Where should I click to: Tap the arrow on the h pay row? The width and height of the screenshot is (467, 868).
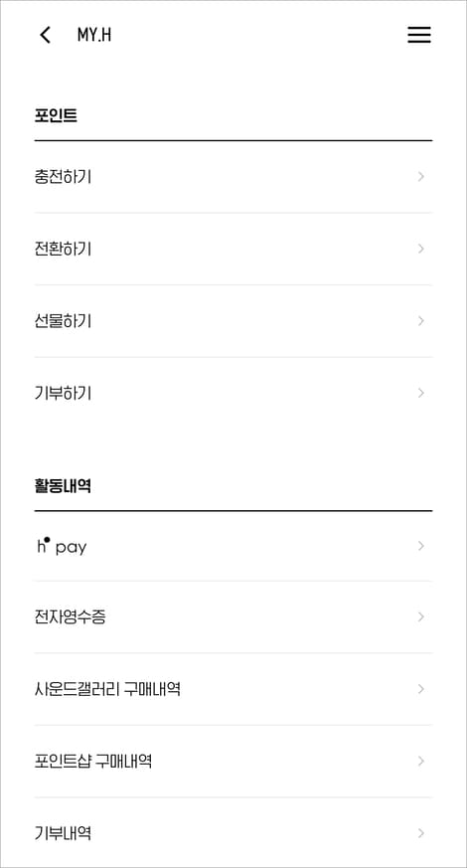pos(421,546)
